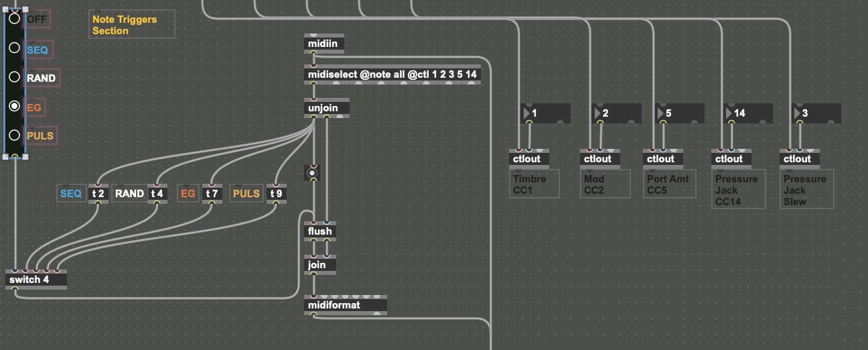Viewport: 868px width, 350px height.
Task: Click the t 7 trigger object
Action: [212, 194]
